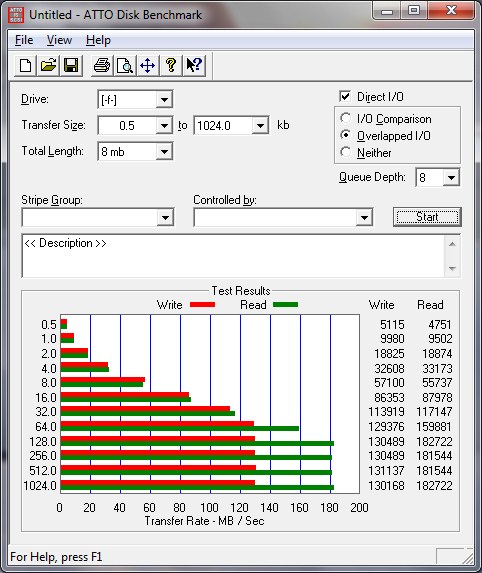This screenshot has width=482, height=573.
Task: Click description scrollbar down arrow
Action: 452,268
